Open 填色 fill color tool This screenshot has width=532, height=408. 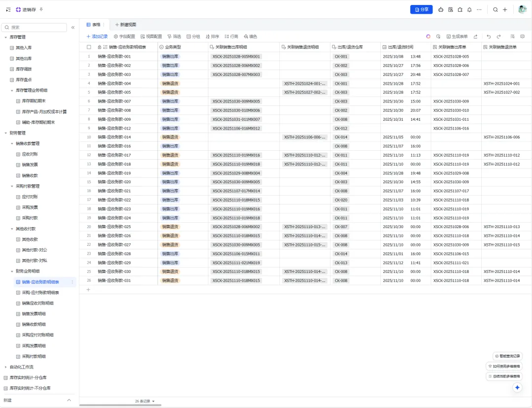pos(250,36)
